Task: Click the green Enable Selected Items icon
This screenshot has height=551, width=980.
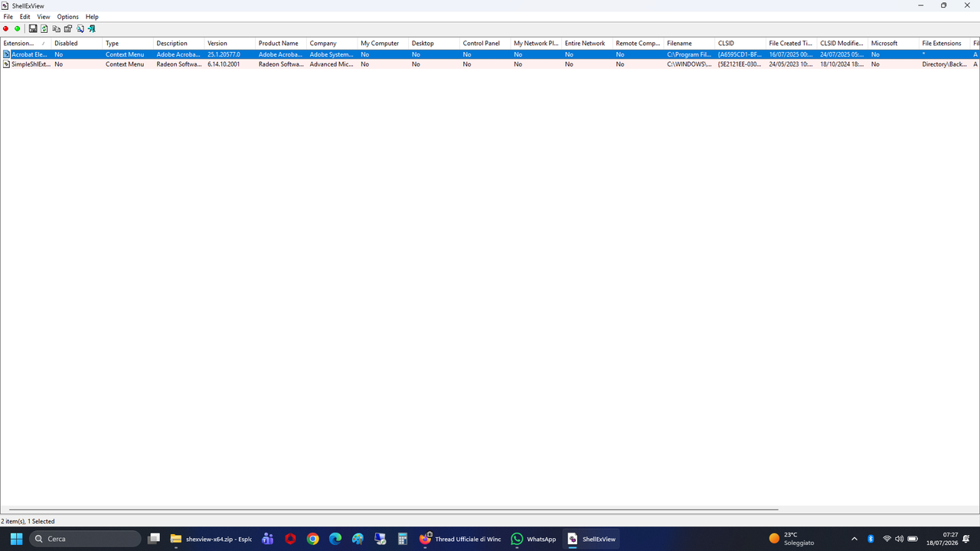Action: pos(17,28)
